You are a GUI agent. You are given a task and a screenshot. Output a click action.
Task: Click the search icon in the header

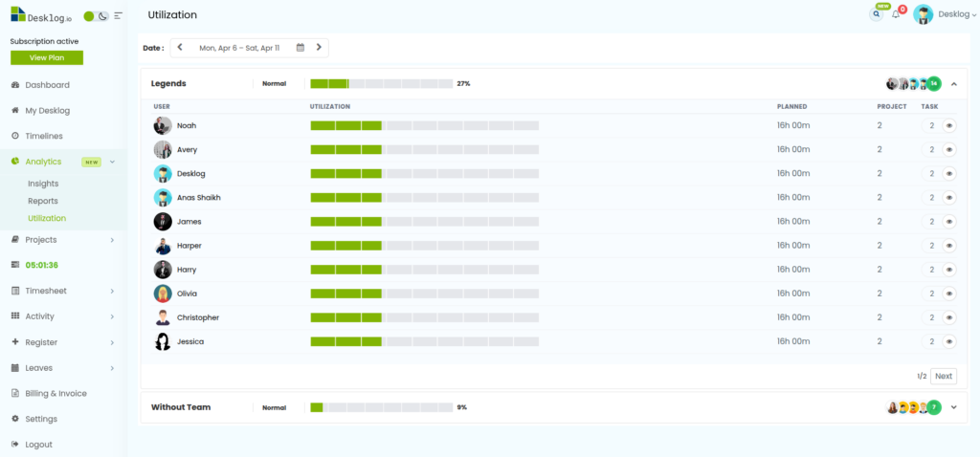[876, 14]
